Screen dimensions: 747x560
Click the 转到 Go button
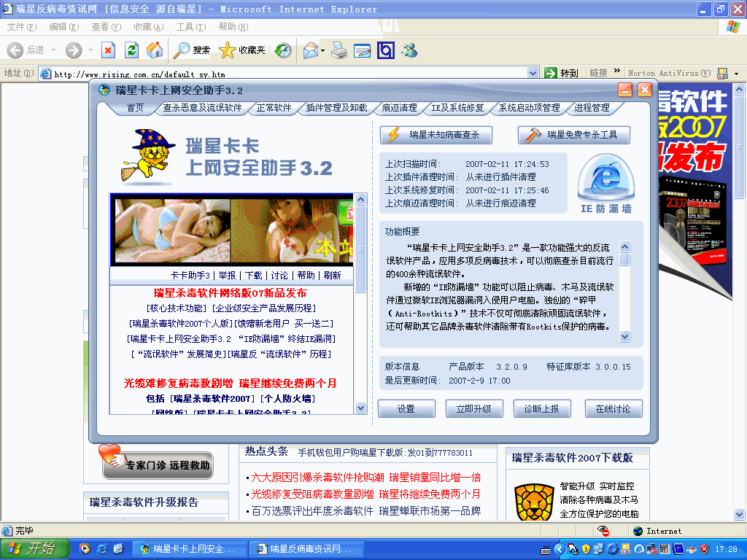click(x=561, y=73)
